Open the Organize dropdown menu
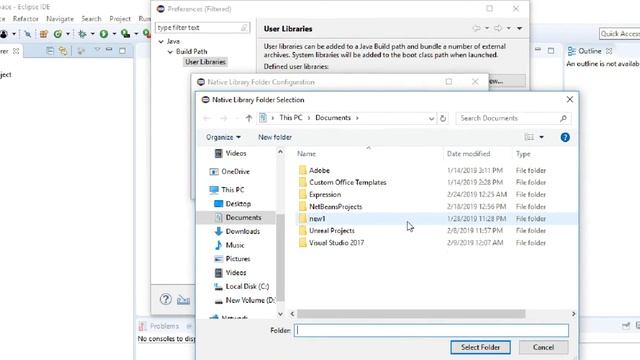This screenshot has width=640, height=360. [x=223, y=137]
